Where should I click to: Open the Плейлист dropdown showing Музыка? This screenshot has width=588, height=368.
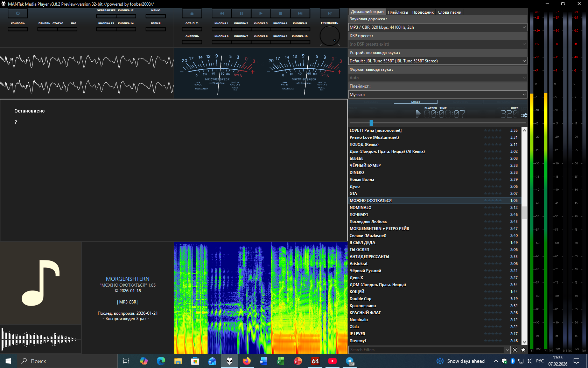(x=437, y=95)
